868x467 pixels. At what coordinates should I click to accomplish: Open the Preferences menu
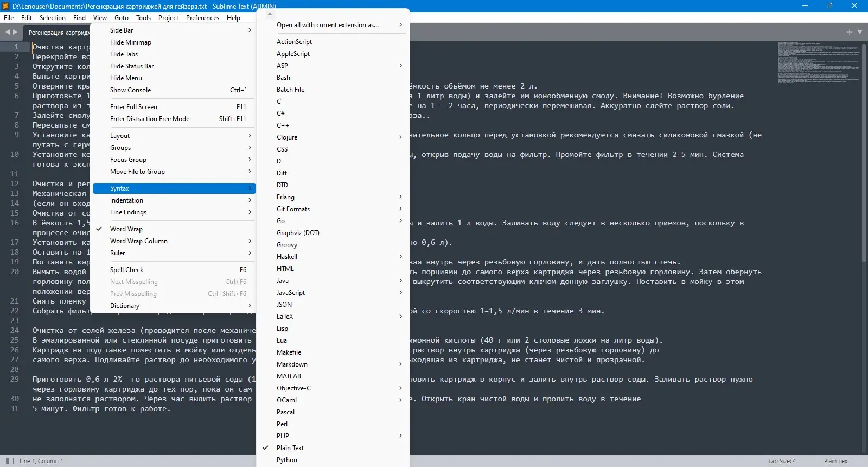pos(202,18)
